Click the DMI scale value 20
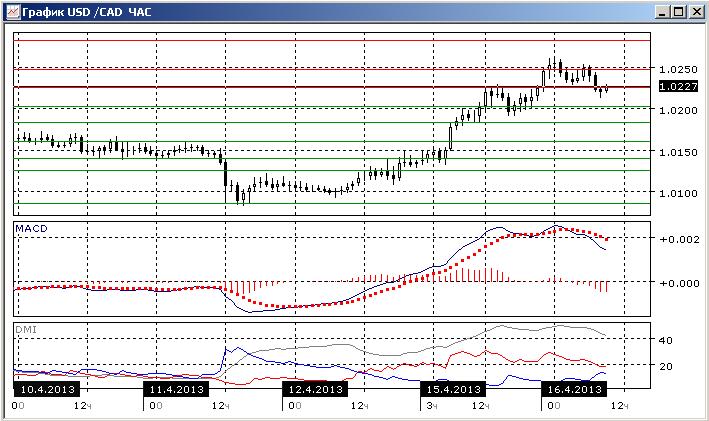 [x=666, y=366]
